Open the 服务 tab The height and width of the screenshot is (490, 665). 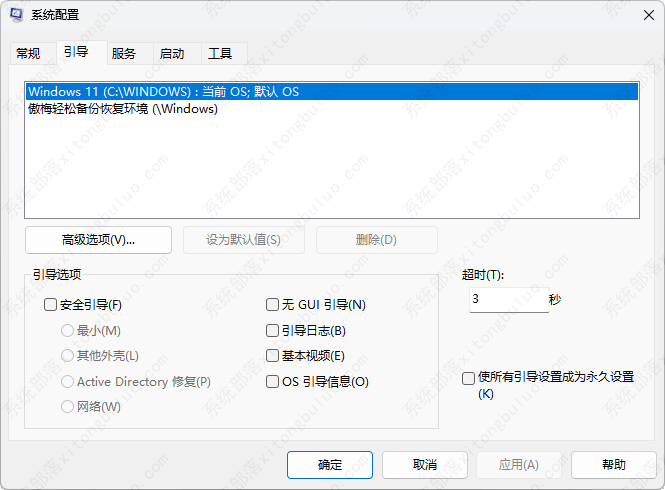pyautogui.click(x=124, y=54)
